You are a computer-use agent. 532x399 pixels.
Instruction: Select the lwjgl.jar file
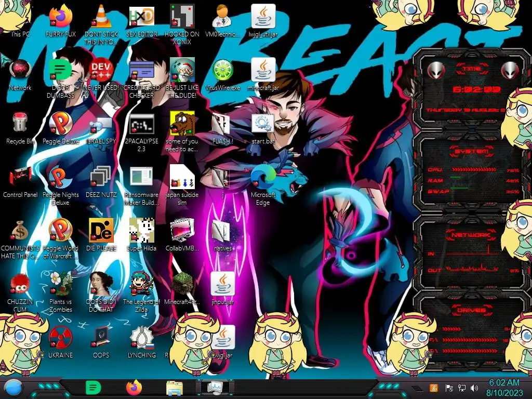pyautogui.click(x=222, y=342)
